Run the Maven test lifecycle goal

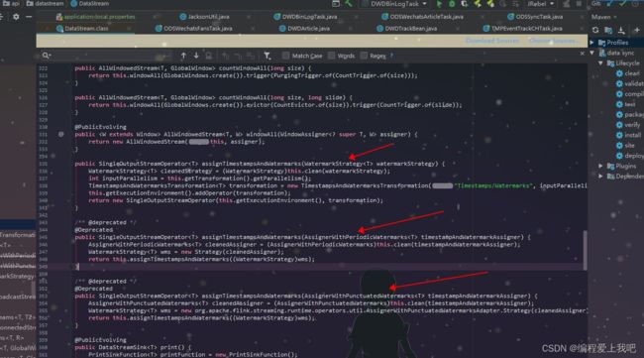[x=625, y=104]
